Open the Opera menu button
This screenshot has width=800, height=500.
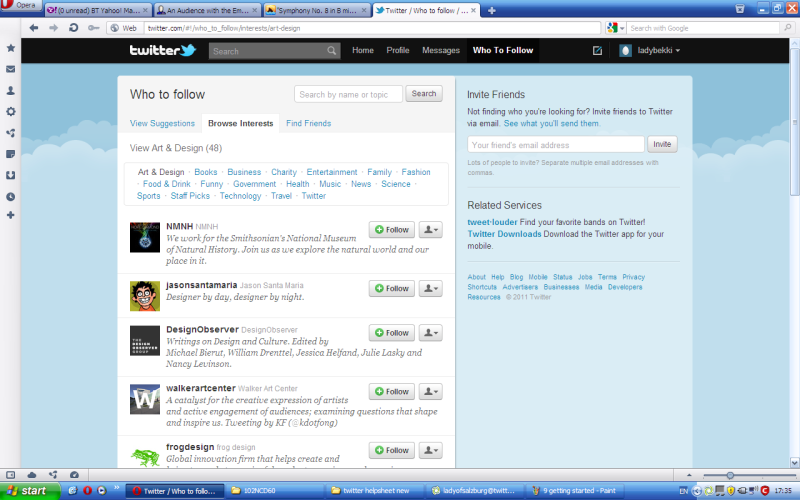pyautogui.click(x=21, y=5)
